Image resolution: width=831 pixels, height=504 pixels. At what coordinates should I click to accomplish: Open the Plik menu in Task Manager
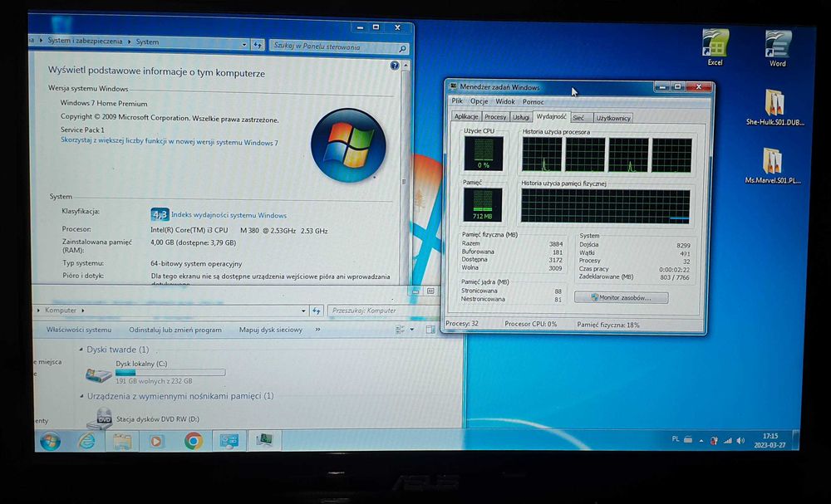pyautogui.click(x=457, y=100)
